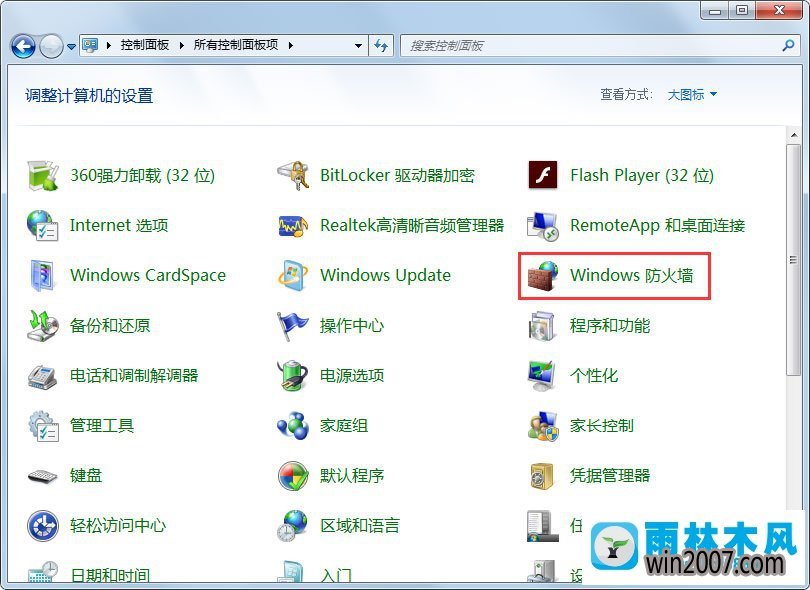This screenshot has height=590, width=810.
Task: Open the 日期和时间 calendar icon
Action: click(x=42, y=574)
